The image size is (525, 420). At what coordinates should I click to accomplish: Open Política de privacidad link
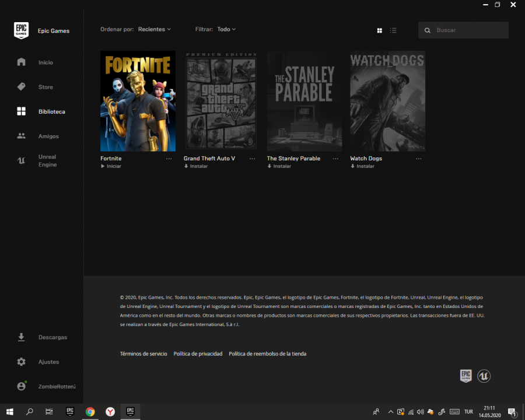tap(198, 353)
